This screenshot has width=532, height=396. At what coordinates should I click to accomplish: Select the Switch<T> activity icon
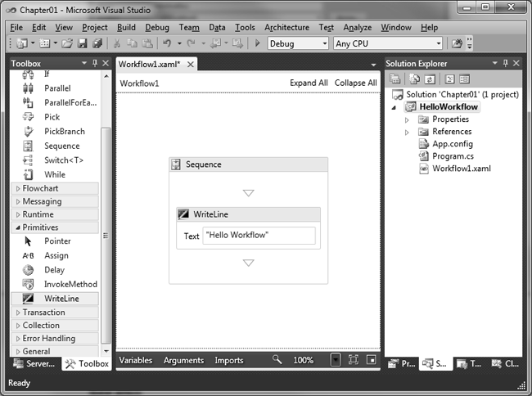[x=28, y=160]
